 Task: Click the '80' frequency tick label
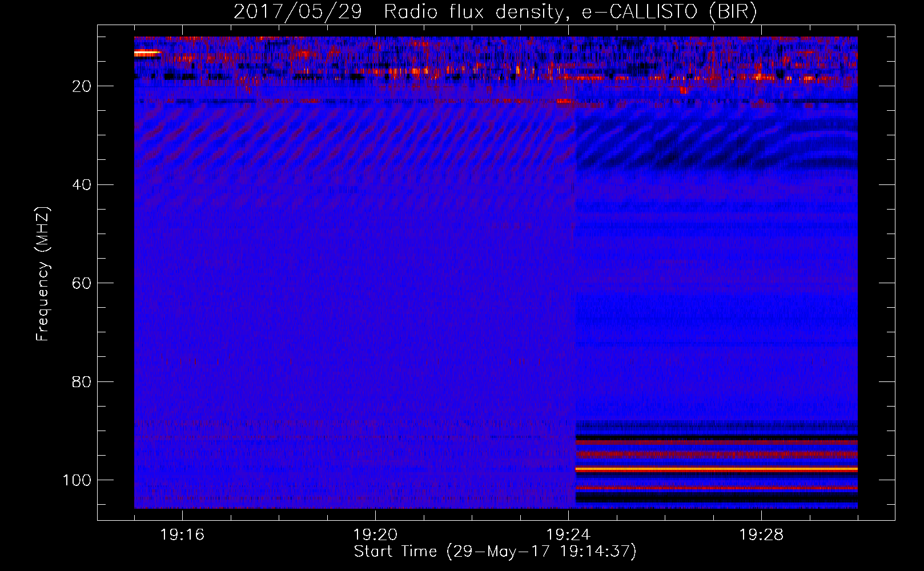click(82, 381)
